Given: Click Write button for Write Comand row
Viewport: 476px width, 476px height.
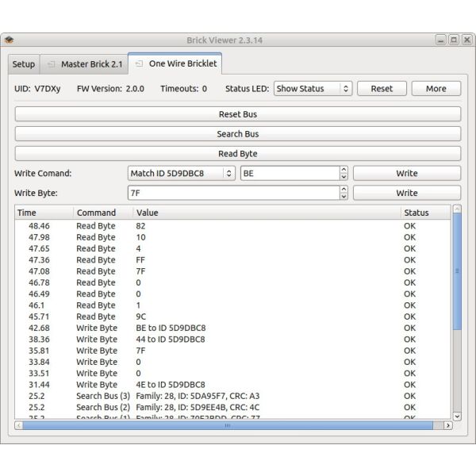Looking at the screenshot, I should coord(407,173).
